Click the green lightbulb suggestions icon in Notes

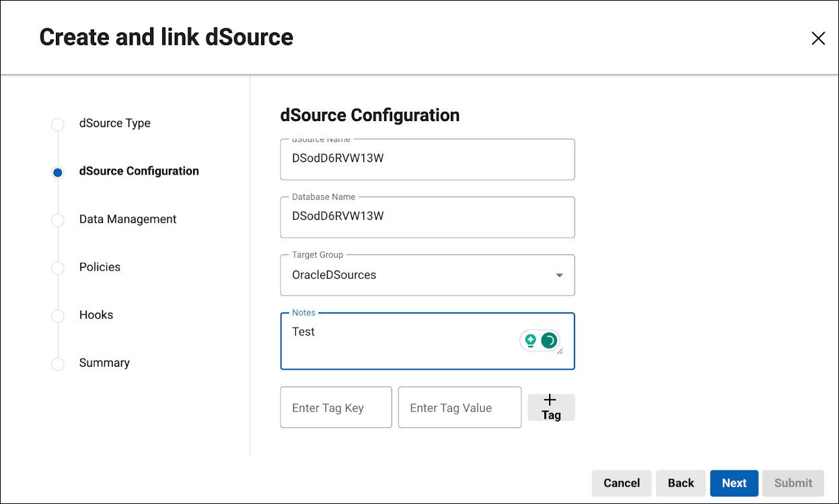[x=530, y=340]
